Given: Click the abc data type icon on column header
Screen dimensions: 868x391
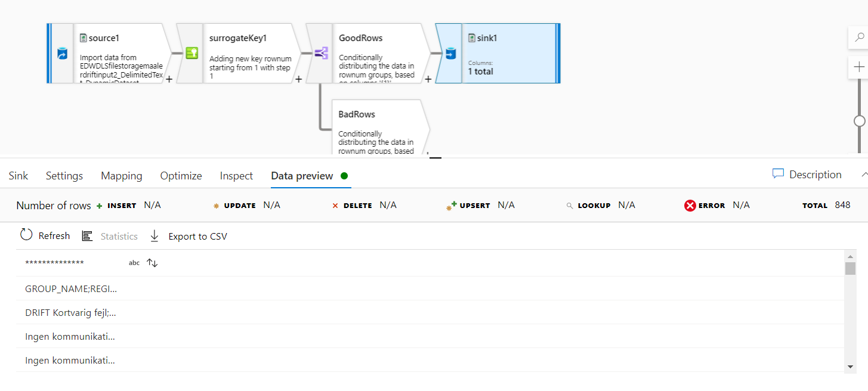Looking at the screenshot, I should [134, 262].
